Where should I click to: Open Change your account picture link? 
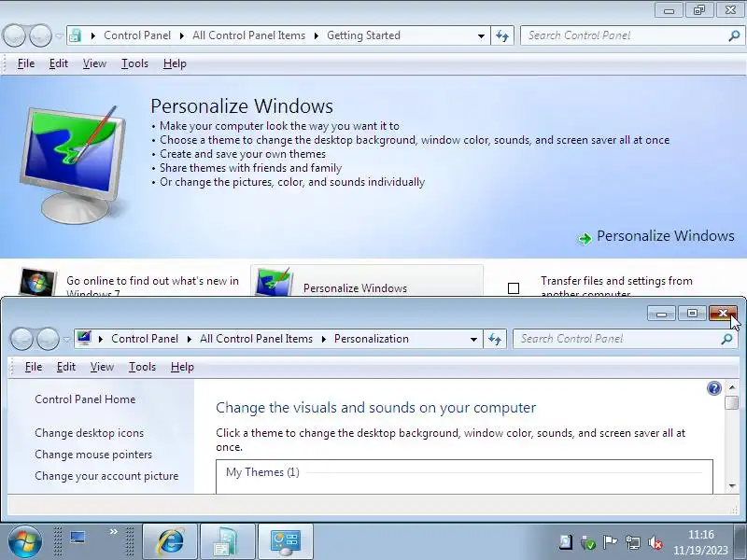[106, 476]
